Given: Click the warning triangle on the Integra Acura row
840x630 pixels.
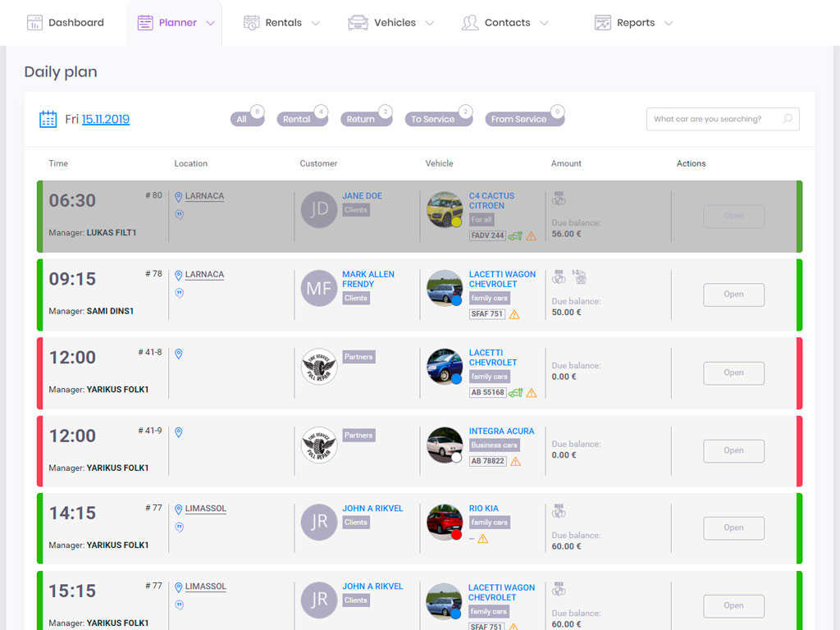Looking at the screenshot, I should coord(515,462).
